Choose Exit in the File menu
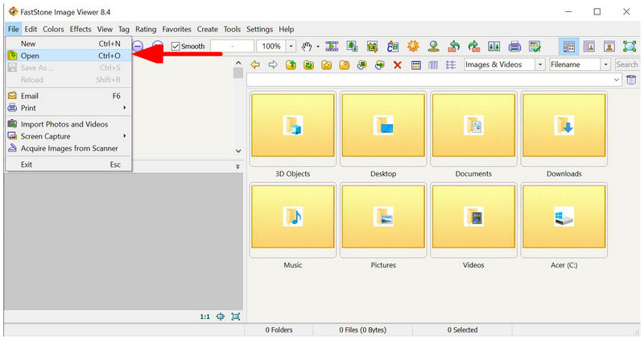Image resolution: width=644 pixels, height=340 pixels. click(68, 164)
